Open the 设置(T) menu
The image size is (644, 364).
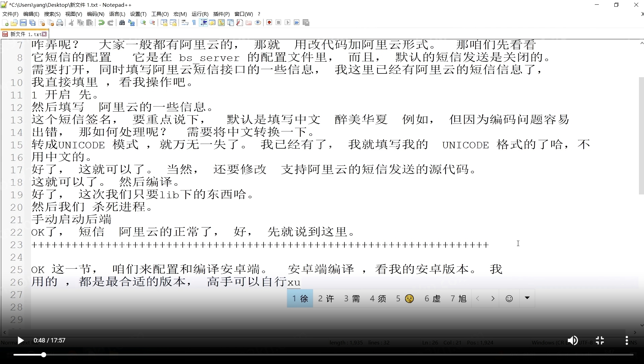[138, 14]
